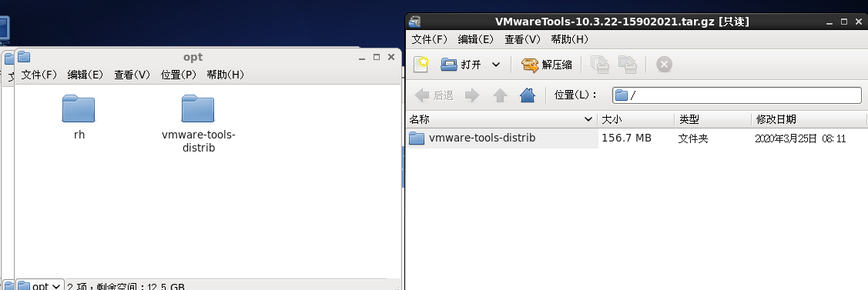The image size is (868, 290).
Task: Open 编辑(E) menu in archive manager
Action: pyautogui.click(x=475, y=39)
